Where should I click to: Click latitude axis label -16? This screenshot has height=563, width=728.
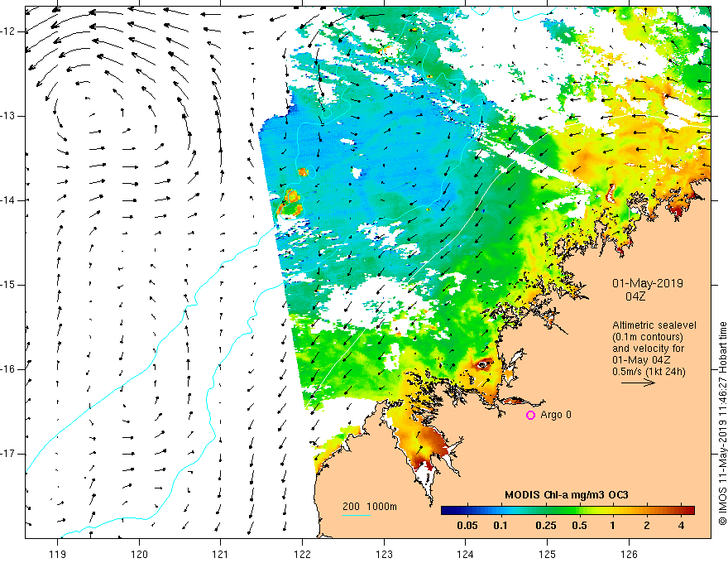point(7,369)
